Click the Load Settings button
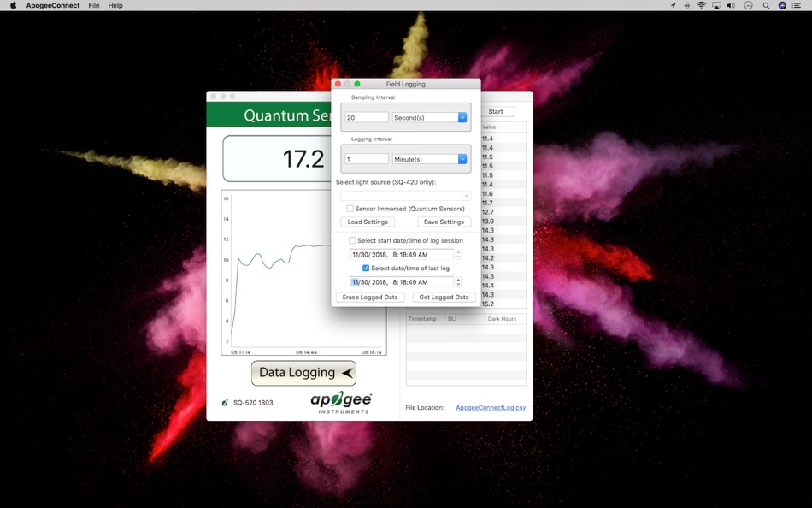The image size is (812, 508). tap(368, 222)
